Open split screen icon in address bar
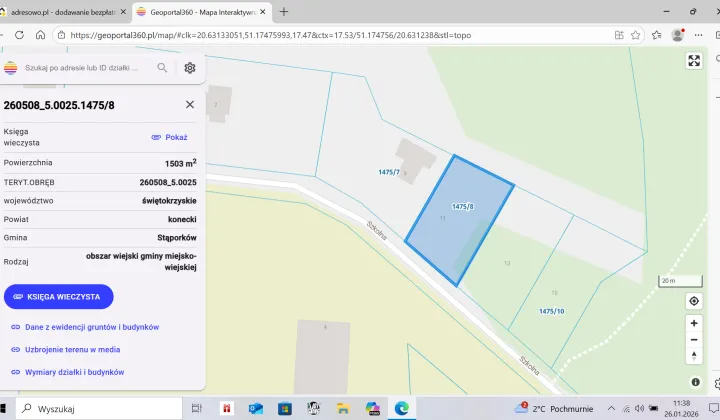Viewport: 720px width, 420px height. (619, 35)
